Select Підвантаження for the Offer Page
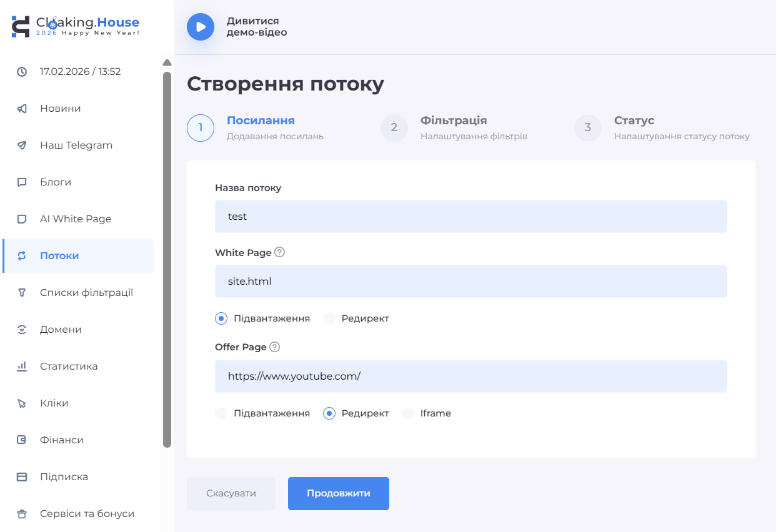This screenshot has width=776, height=532. point(221,413)
